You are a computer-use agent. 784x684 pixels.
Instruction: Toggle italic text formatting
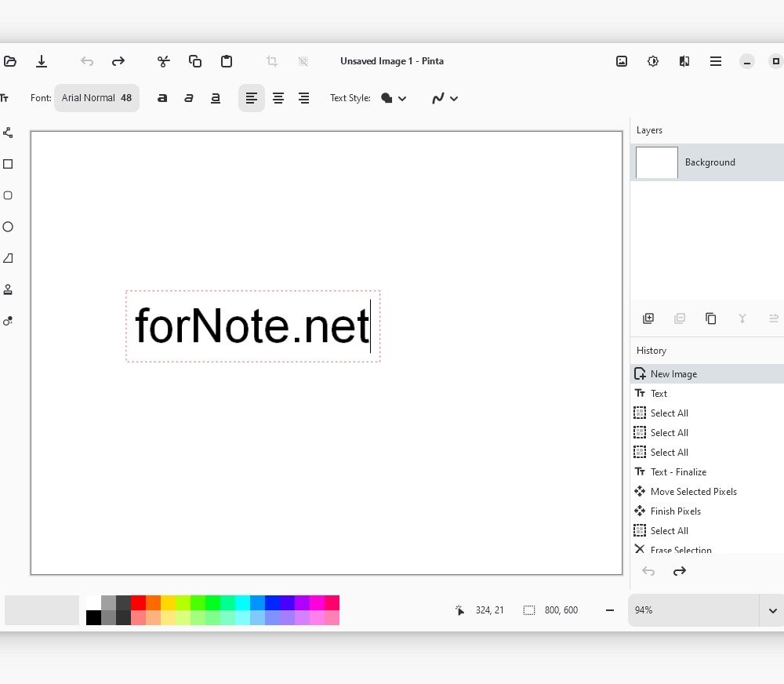tap(188, 98)
